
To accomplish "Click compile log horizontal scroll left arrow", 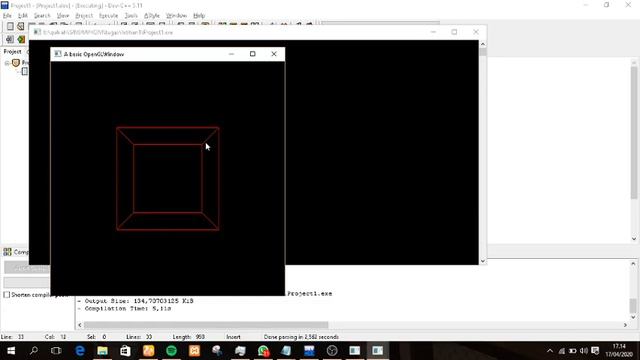I will 80,325.
